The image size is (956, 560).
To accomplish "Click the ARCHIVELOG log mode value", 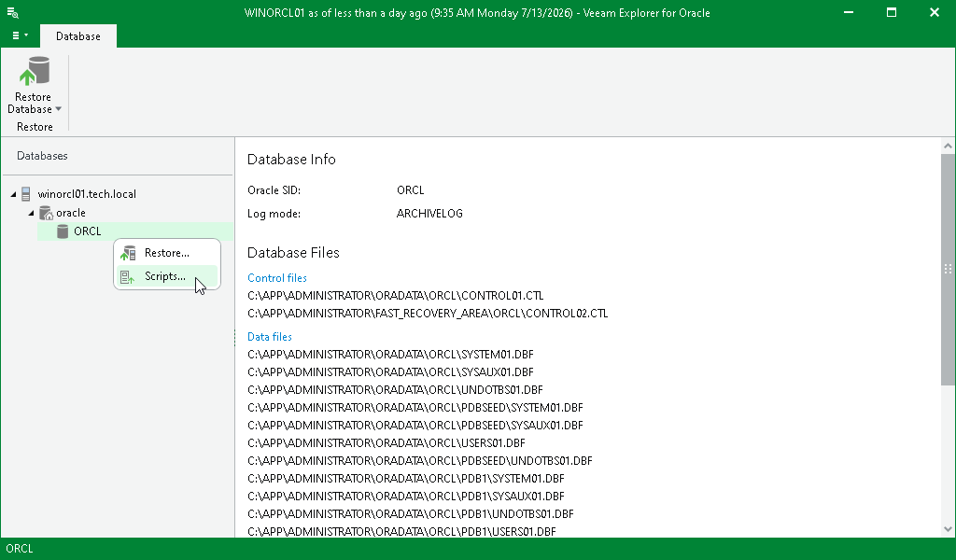I will pyautogui.click(x=429, y=214).
